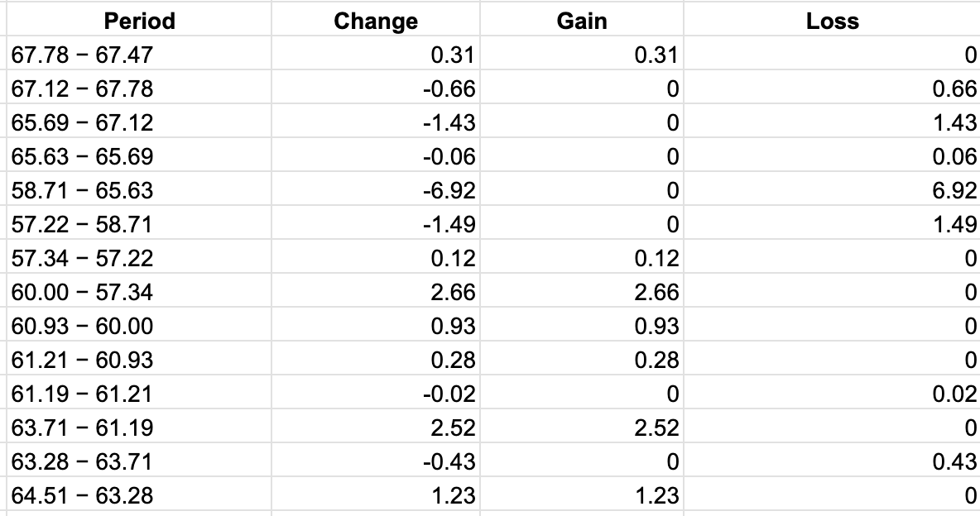
Task: Click the period cell 65.63 − 65.69
Action: 83,157
